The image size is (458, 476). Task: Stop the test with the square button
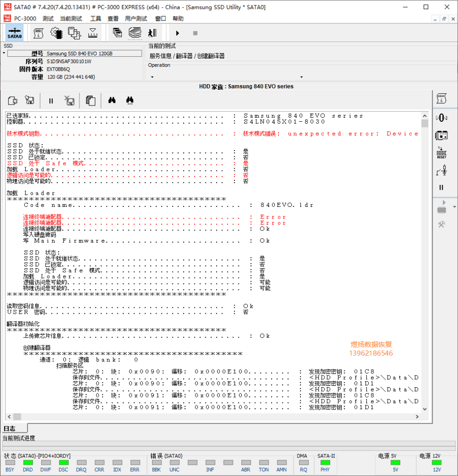[x=195, y=33]
